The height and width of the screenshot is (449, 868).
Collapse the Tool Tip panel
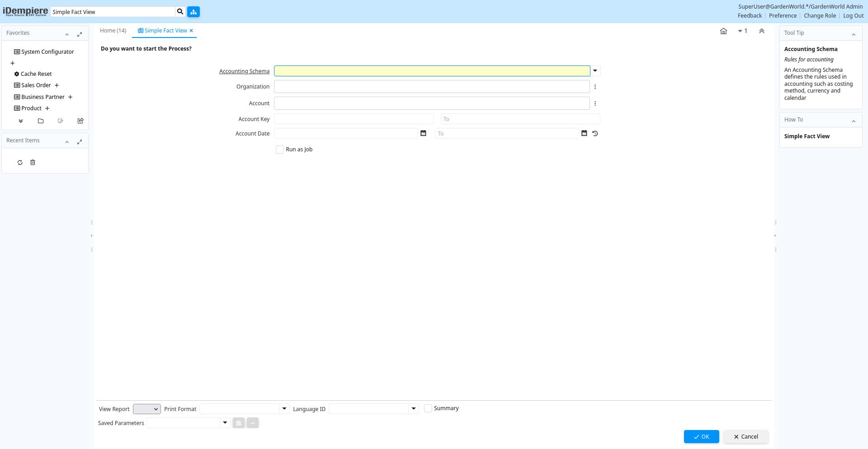(854, 34)
